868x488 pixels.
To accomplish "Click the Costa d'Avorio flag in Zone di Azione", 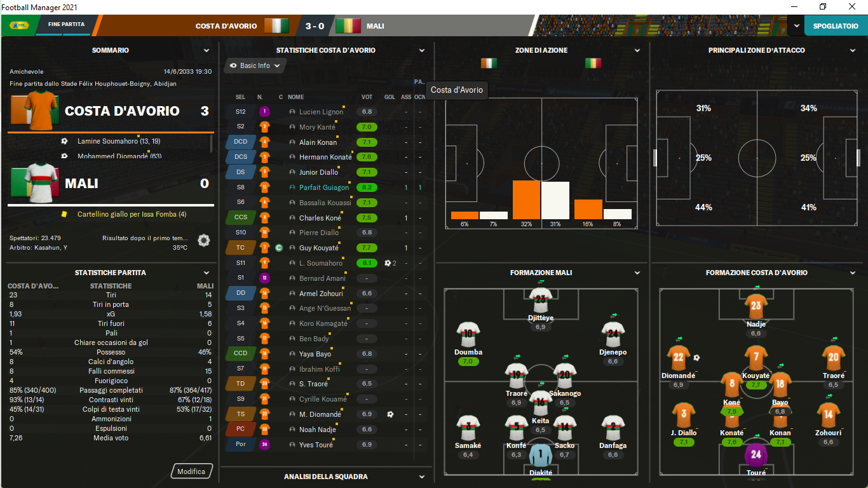I will [489, 64].
